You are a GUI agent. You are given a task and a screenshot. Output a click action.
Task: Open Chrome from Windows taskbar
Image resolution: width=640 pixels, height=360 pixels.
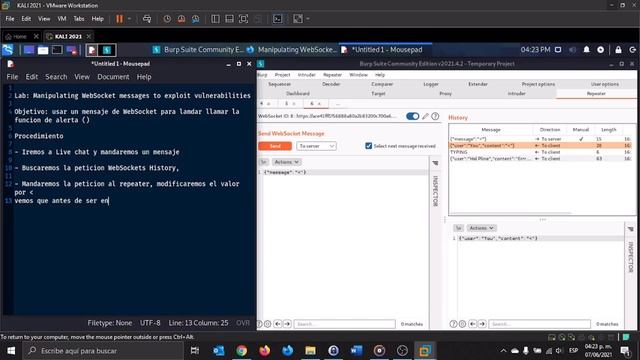[242, 351]
